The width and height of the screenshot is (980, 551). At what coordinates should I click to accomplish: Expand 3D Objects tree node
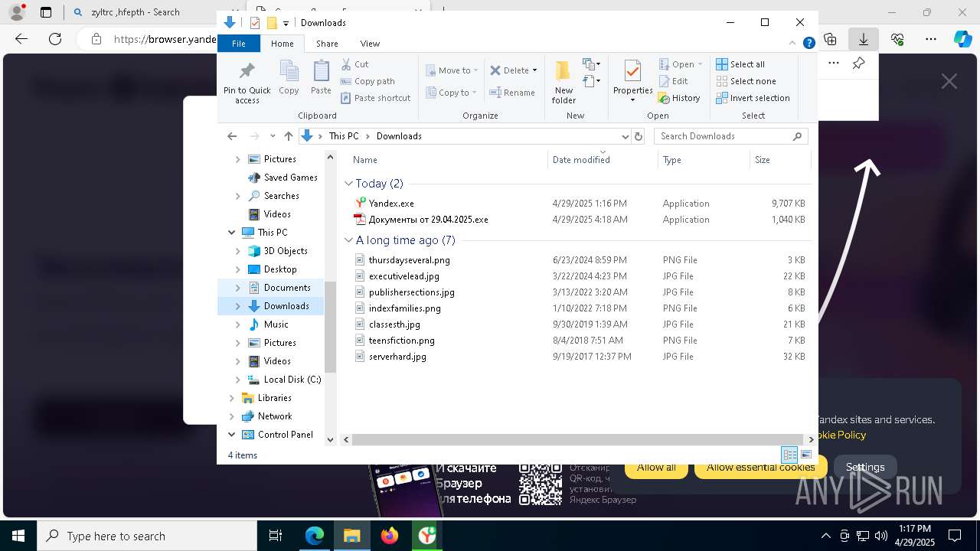[x=237, y=251]
